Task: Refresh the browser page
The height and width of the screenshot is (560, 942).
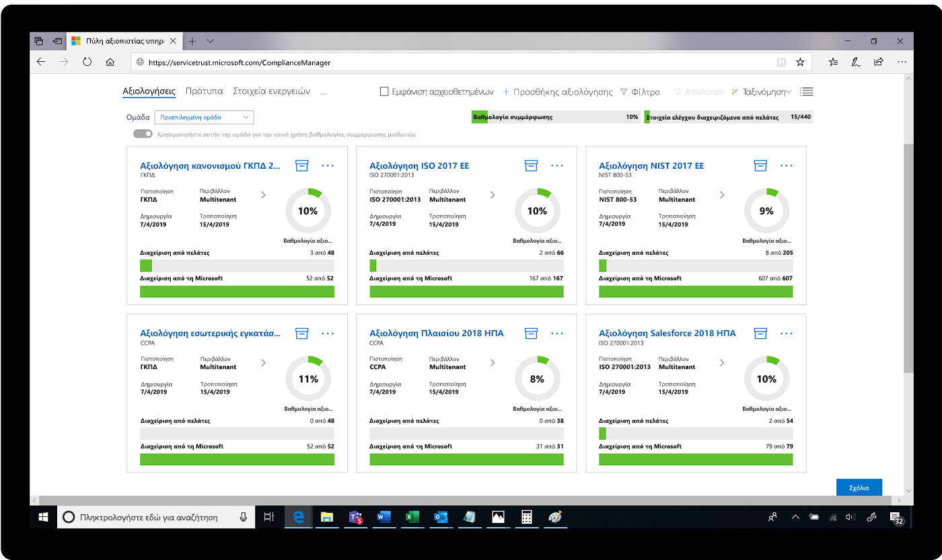Action: click(x=87, y=62)
